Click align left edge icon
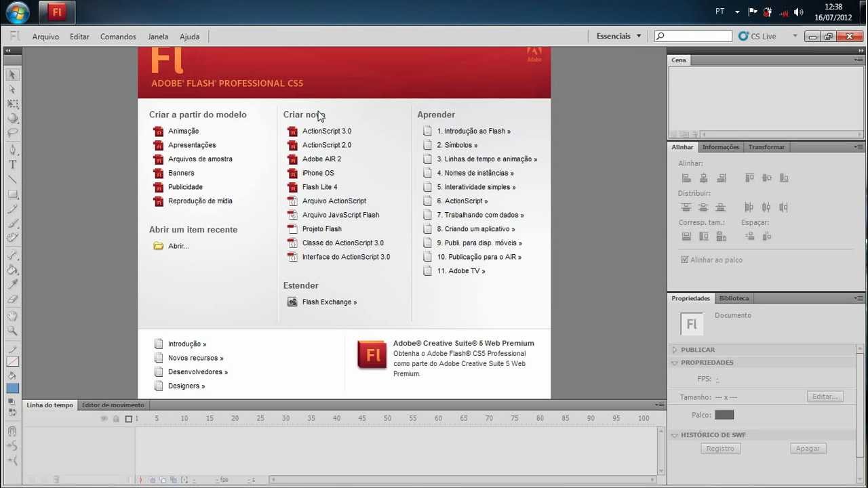This screenshot has width=868, height=488. point(686,178)
